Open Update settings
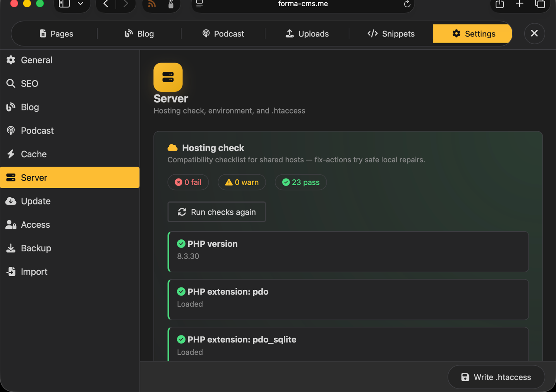The width and height of the screenshot is (556, 392). (70, 201)
